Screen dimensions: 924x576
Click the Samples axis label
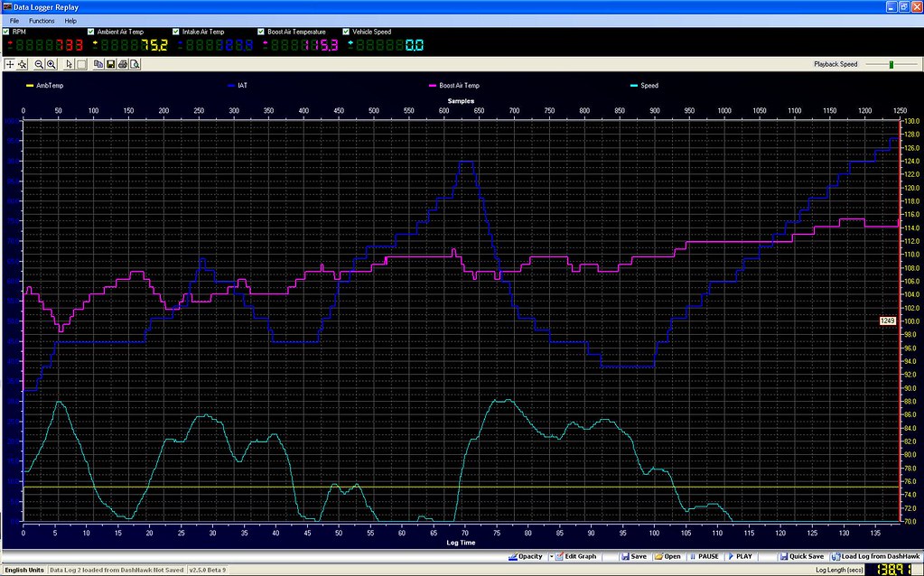(x=461, y=101)
